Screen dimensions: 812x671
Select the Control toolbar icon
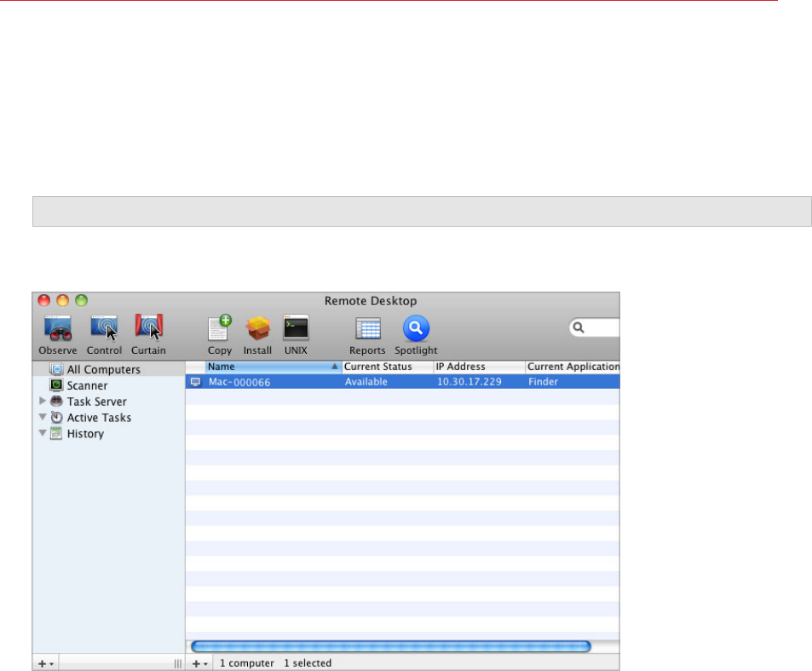coord(104,328)
